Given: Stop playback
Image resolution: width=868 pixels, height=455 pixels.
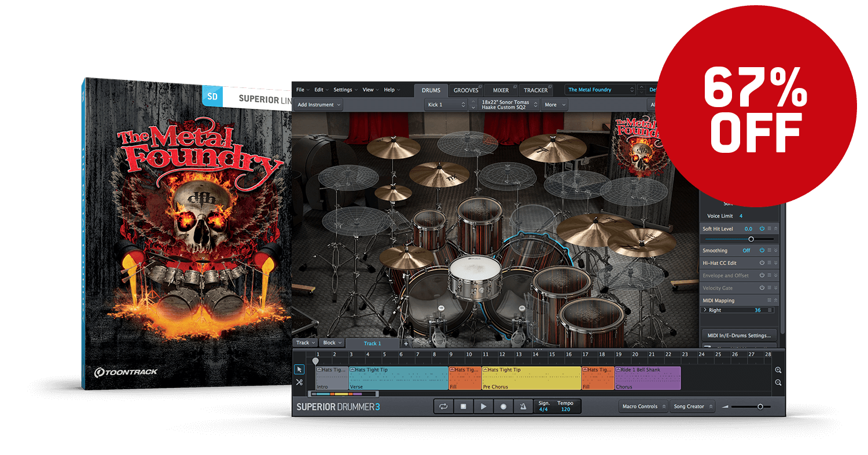Looking at the screenshot, I should 464,406.
